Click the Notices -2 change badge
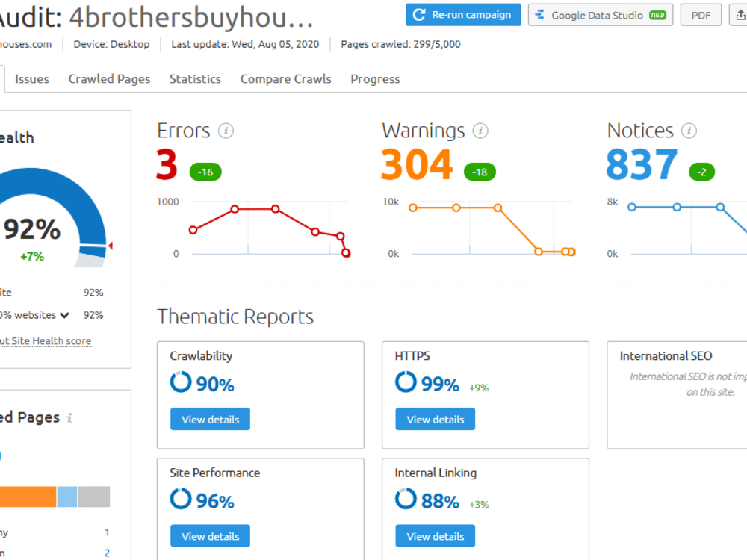 click(701, 172)
